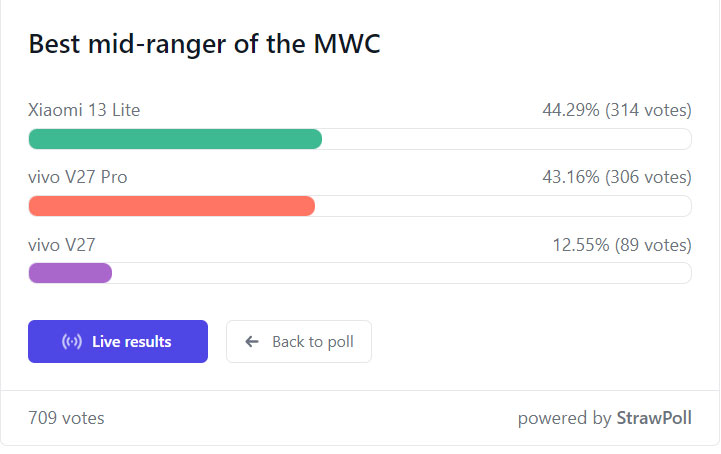This screenshot has height=454, width=721.
Task: Click the purple vivo V27 result bar
Action: point(70,273)
